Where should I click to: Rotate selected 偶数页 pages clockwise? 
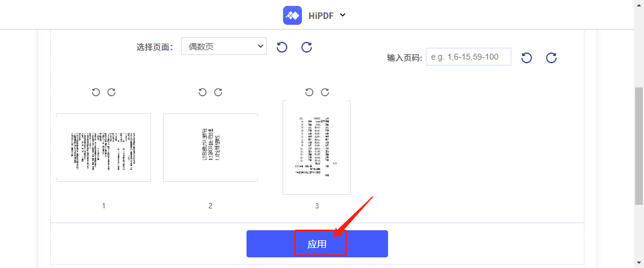click(x=307, y=47)
